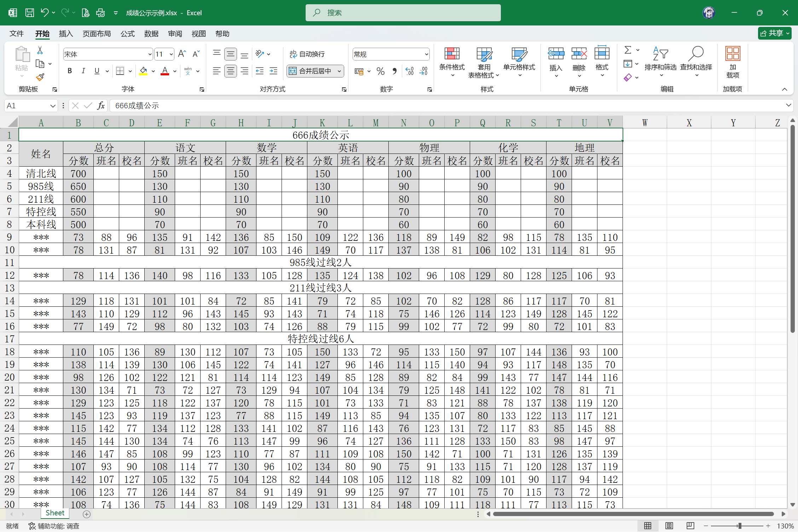Expand the formula bar chevron
Viewport: 798px width, 532px height.
pos(788,105)
